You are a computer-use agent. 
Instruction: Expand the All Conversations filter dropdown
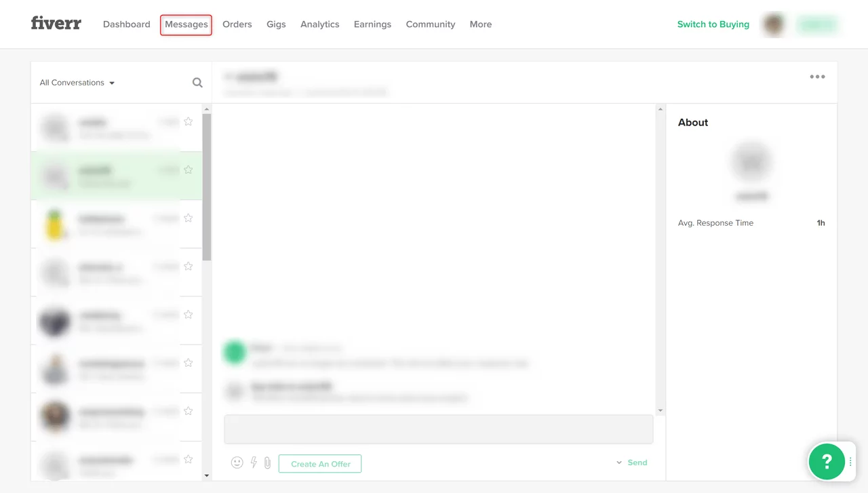(x=77, y=83)
